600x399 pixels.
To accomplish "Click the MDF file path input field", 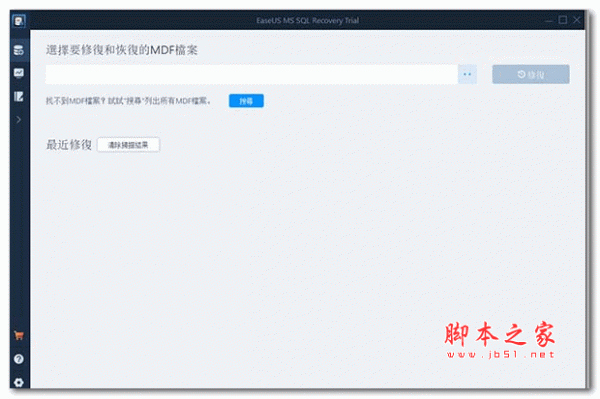I will [x=251, y=74].
